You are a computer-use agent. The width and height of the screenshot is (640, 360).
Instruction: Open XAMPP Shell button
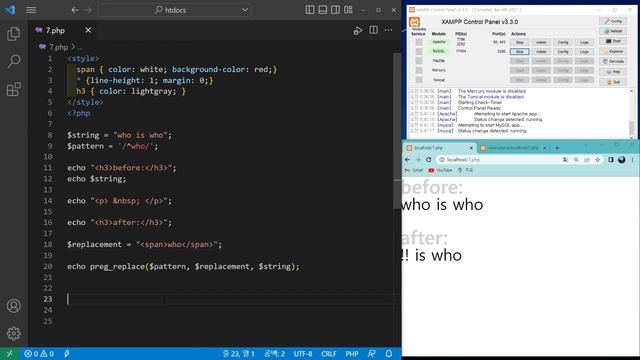click(x=613, y=41)
